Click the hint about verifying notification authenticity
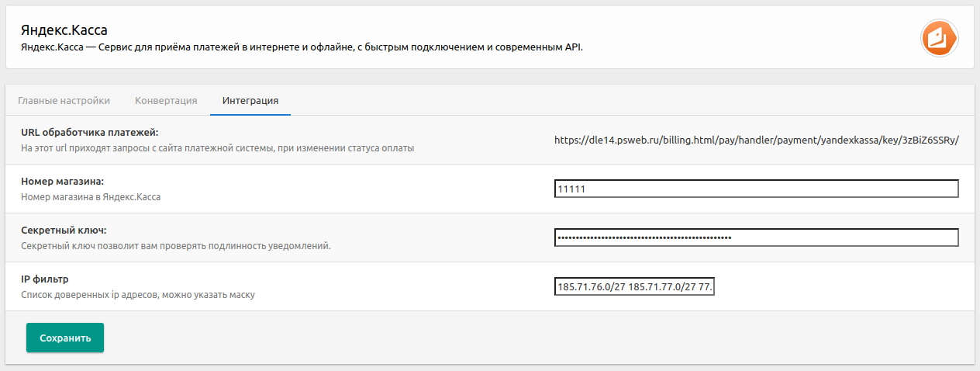Viewport: 980px width, 371px height. [176, 245]
